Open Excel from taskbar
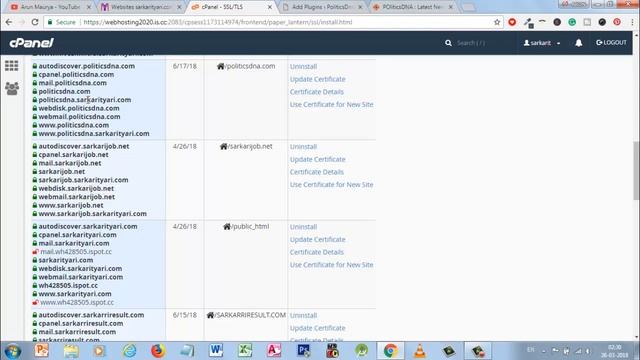Screen dimensions: 640x360 pos(245,351)
